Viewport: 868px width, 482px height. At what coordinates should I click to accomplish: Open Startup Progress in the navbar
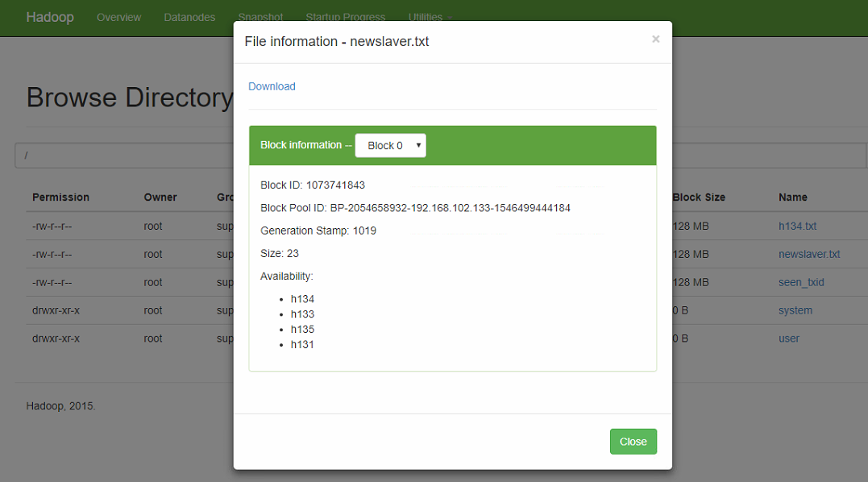pyautogui.click(x=346, y=17)
